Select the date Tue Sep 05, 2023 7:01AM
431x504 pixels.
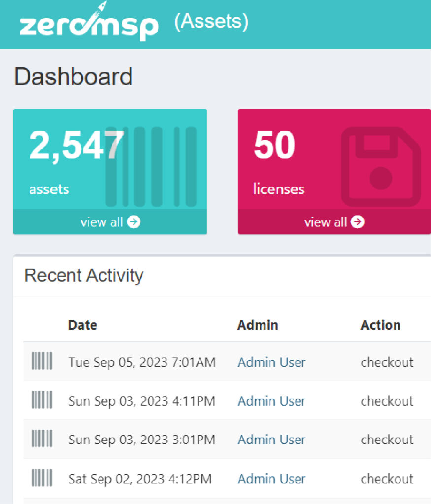142,362
